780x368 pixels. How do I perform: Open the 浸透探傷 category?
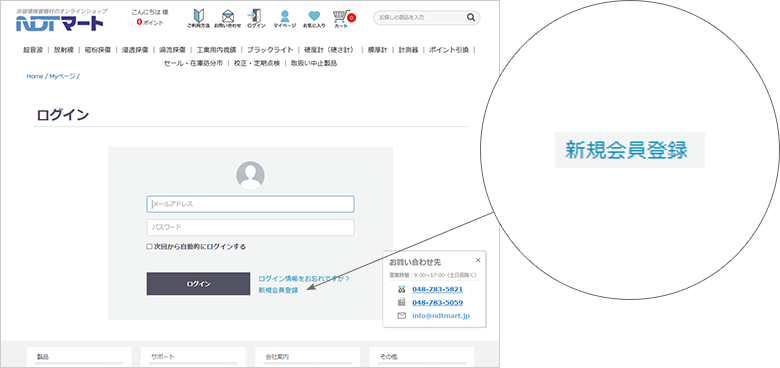[x=135, y=50]
